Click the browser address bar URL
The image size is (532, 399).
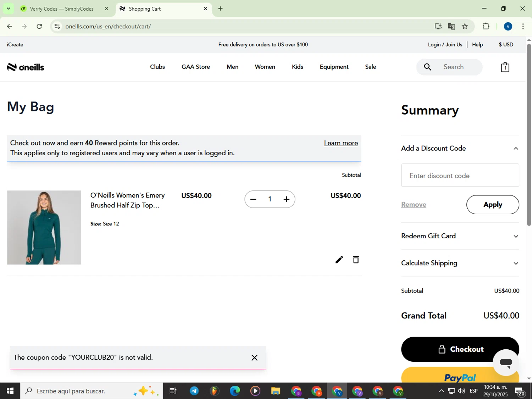click(108, 26)
